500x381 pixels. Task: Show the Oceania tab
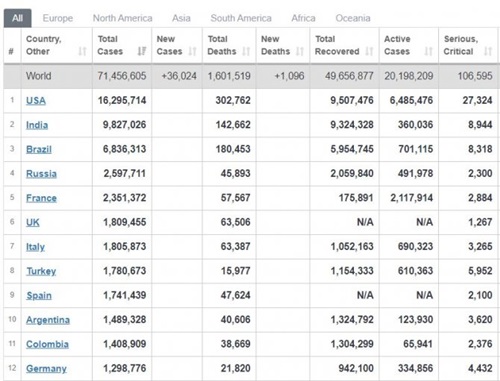click(x=353, y=18)
